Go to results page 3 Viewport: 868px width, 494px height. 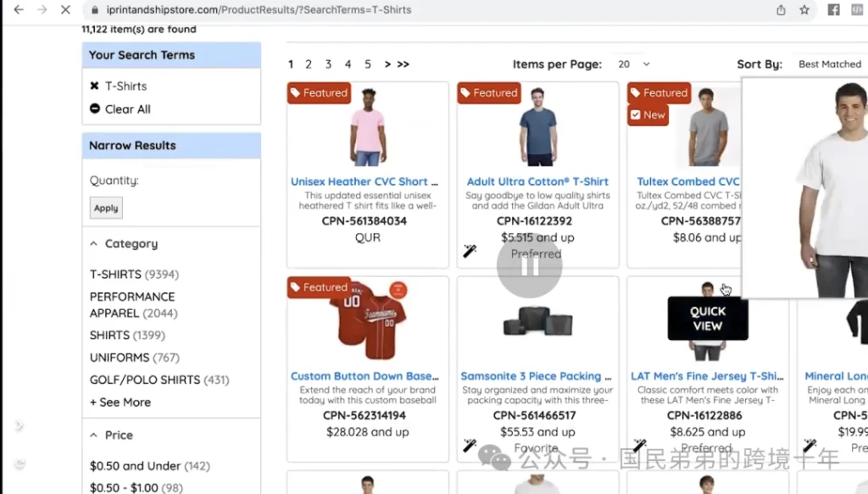click(x=328, y=64)
